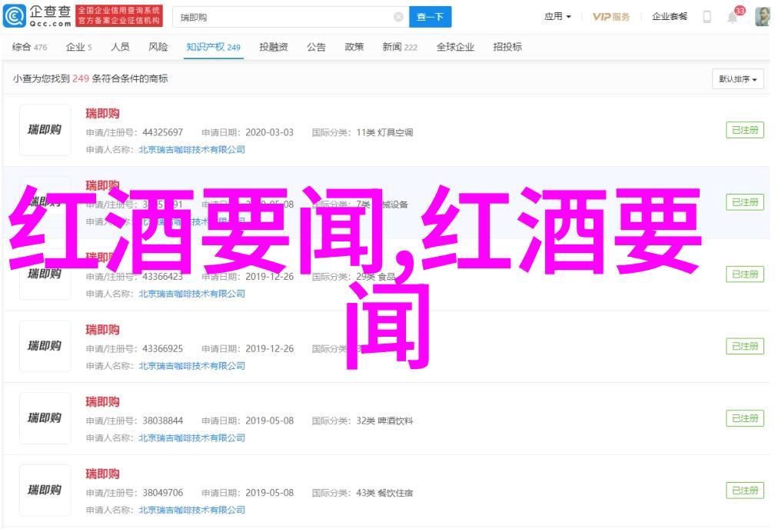Screen dimensions: 775x532
Task: Open 瑞即购 title of the 11类 灯具空调 result
Action: 102,114
